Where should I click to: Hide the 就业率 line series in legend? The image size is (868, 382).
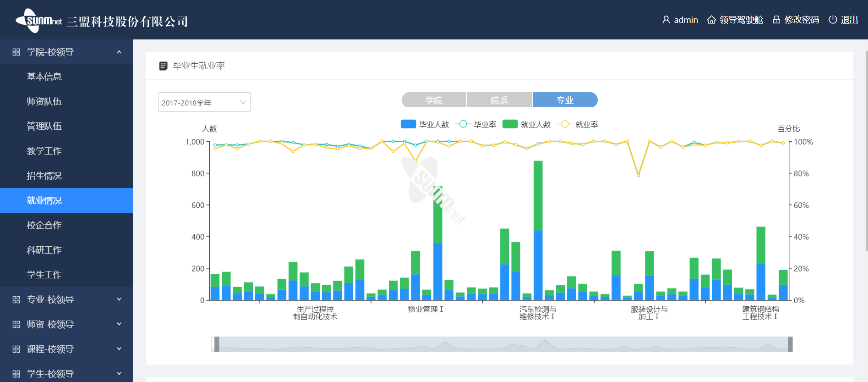point(564,124)
